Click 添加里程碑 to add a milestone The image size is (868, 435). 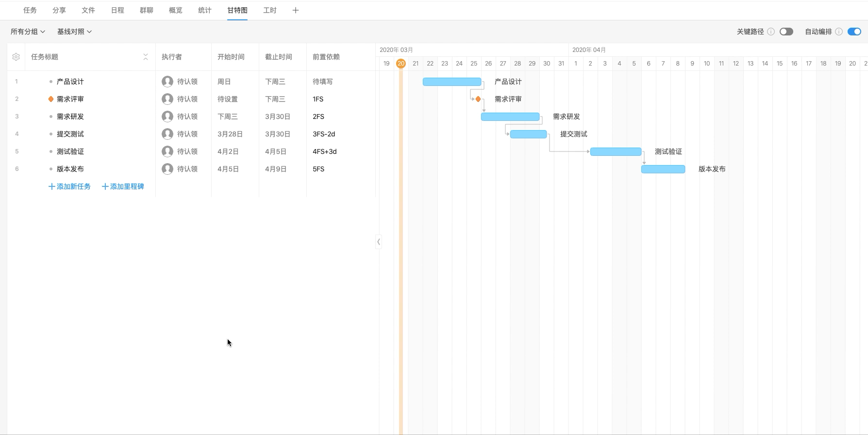click(x=123, y=186)
